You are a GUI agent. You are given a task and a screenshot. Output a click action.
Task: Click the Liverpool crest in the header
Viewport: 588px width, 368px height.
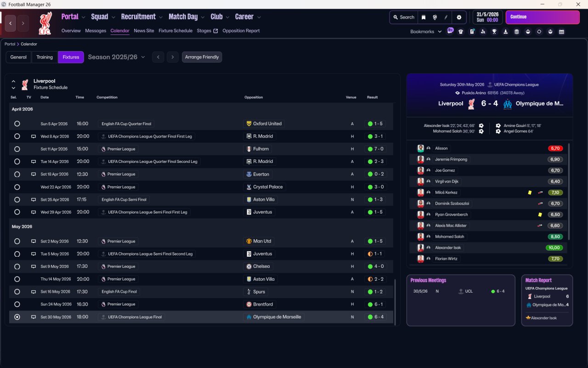pyautogui.click(x=45, y=23)
